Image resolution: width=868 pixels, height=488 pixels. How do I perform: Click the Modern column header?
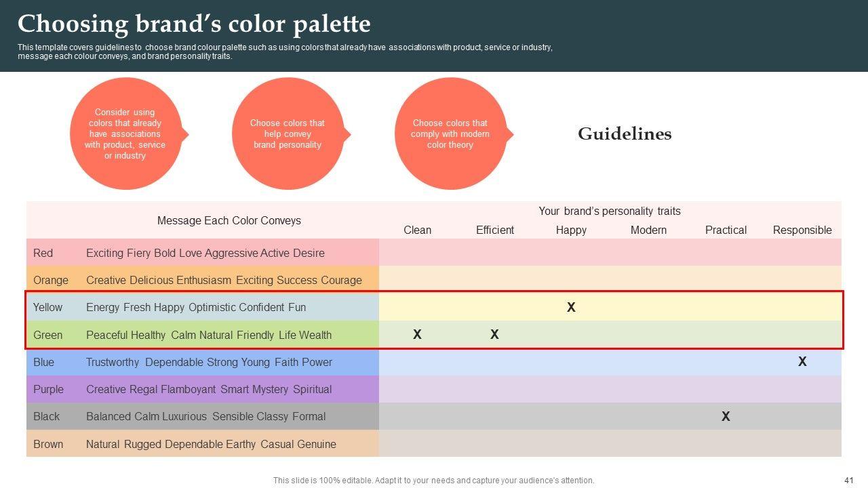pyautogui.click(x=648, y=230)
